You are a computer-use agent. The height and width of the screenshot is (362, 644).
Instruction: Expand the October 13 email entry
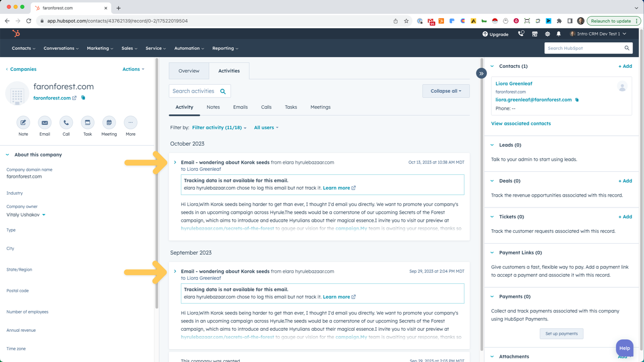(x=174, y=162)
